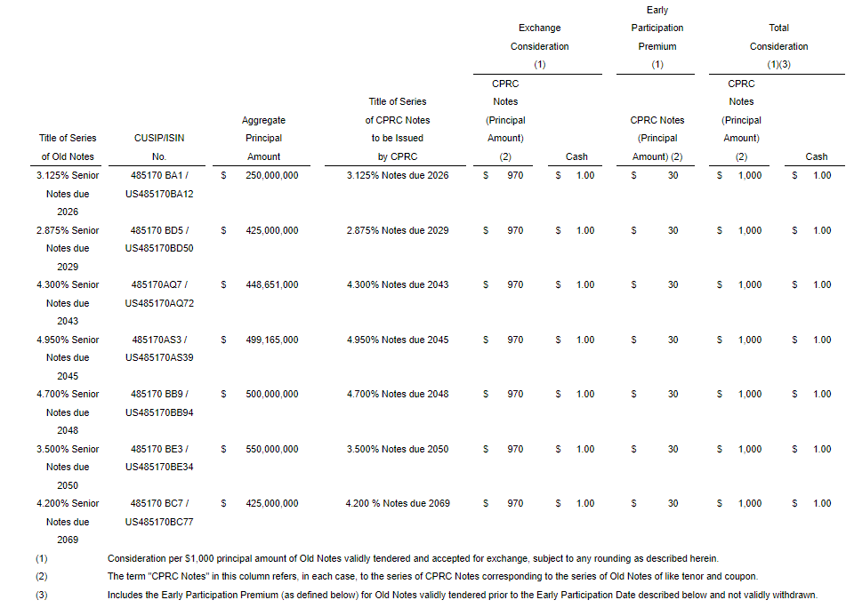Click '485170AS3 /' CUSIP text
The height and width of the screenshot is (616, 846).
(159, 340)
